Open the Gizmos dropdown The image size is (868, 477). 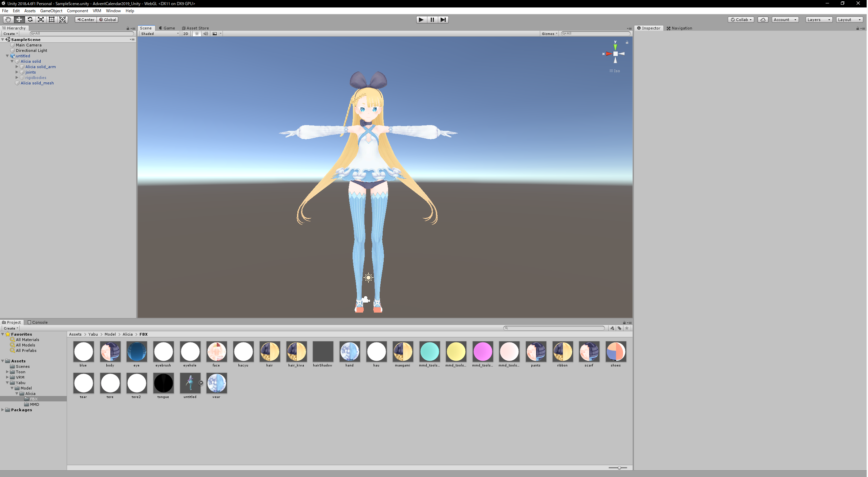click(x=549, y=34)
